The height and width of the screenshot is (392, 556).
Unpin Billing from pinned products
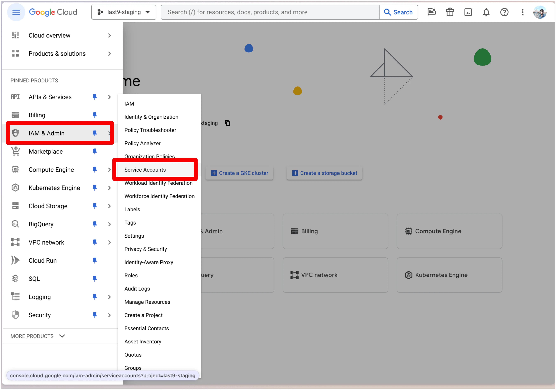click(95, 115)
